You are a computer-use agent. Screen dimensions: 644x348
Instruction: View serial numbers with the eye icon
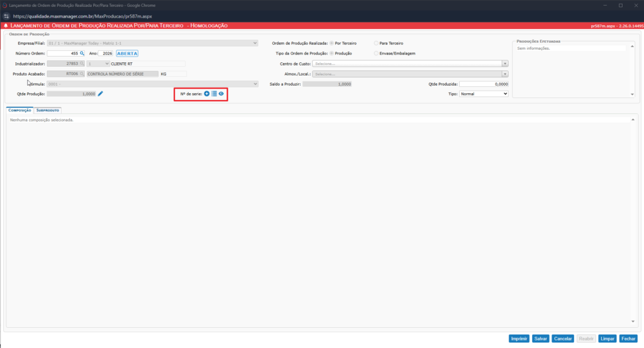(x=221, y=94)
